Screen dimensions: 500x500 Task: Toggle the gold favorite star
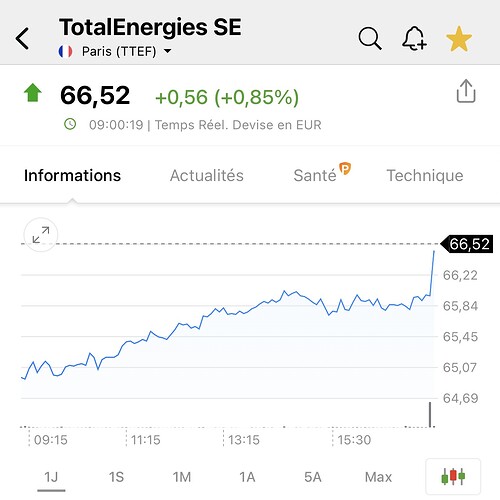(459, 39)
